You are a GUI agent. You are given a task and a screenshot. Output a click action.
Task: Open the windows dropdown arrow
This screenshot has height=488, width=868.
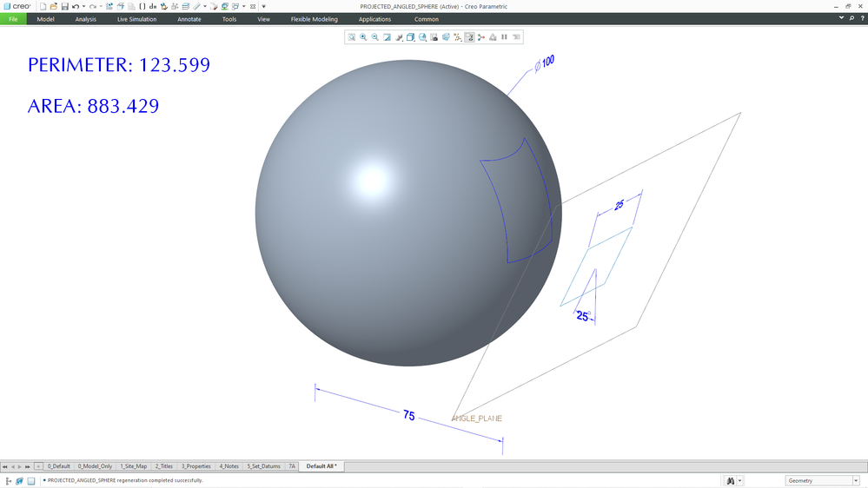tap(244, 7)
